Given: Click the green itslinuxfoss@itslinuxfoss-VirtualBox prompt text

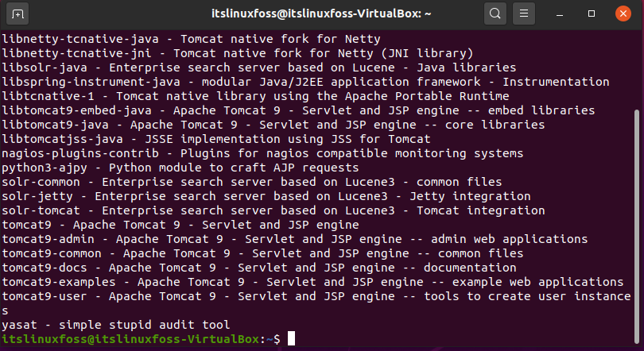Looking at the screenshot, I should [130, 339].
